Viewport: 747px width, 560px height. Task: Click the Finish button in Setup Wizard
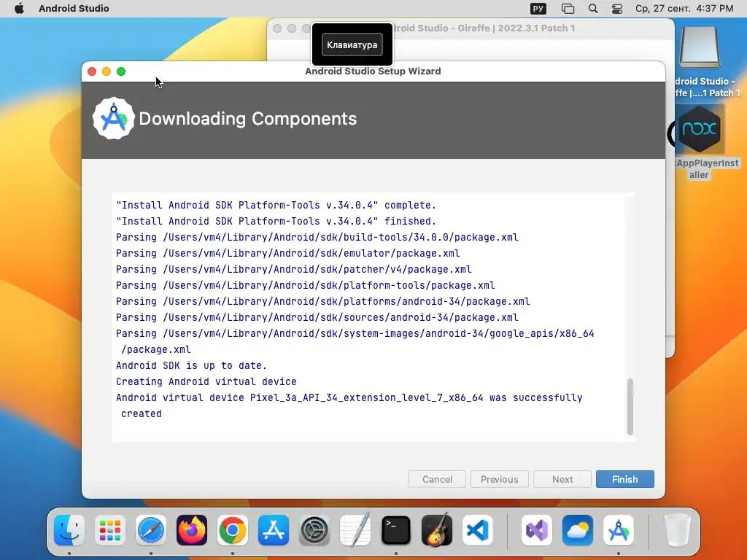click(624, 479)
